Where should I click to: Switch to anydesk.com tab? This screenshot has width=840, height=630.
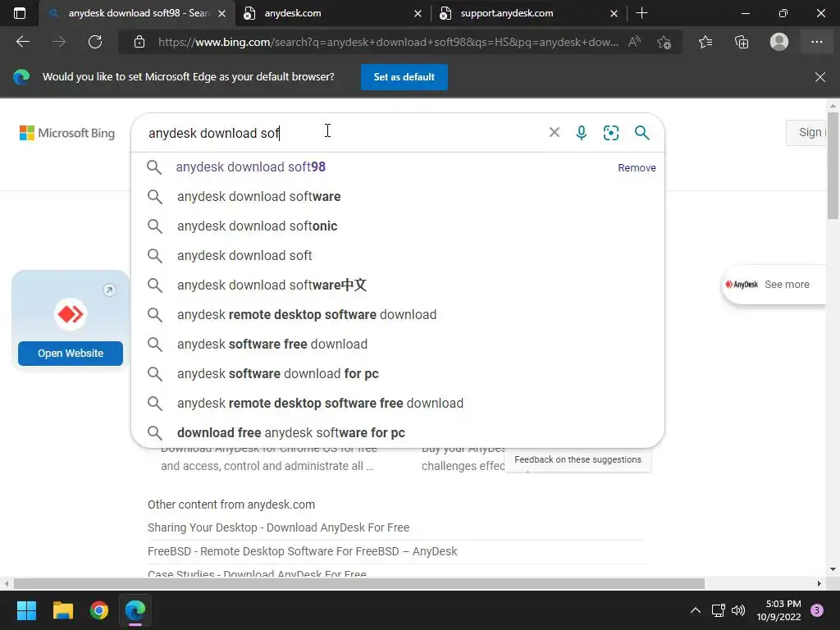click(332, 13)
